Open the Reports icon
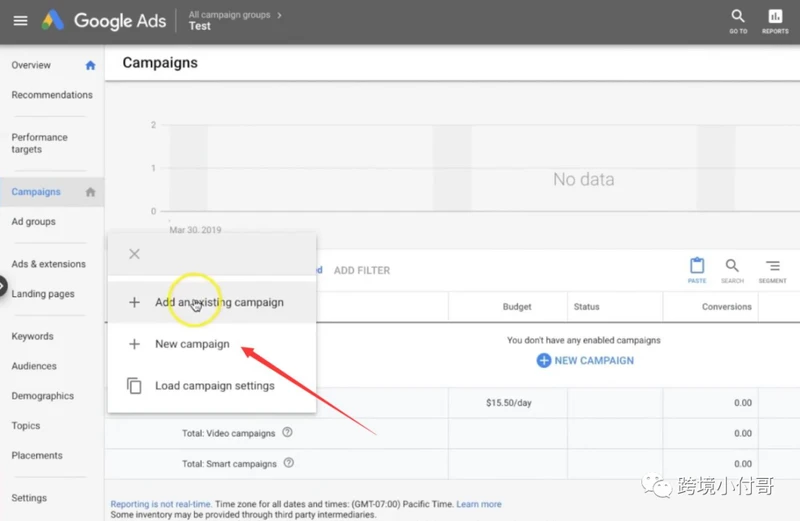The width and height of the screenshot is (800, 521). coord(775,21)
